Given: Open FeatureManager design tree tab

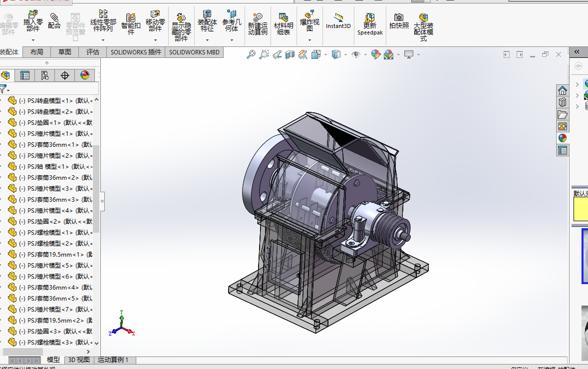Looking at the screenshot, I should pos(5,75).
